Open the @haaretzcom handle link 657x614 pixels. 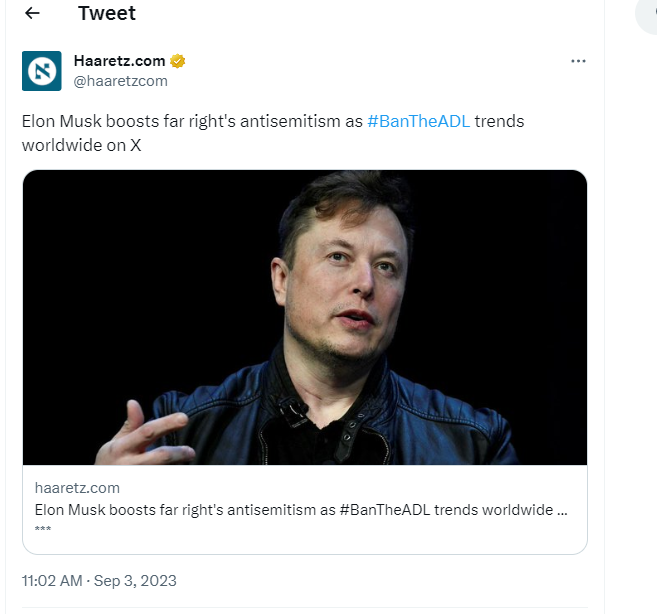[x=120, y=81]
